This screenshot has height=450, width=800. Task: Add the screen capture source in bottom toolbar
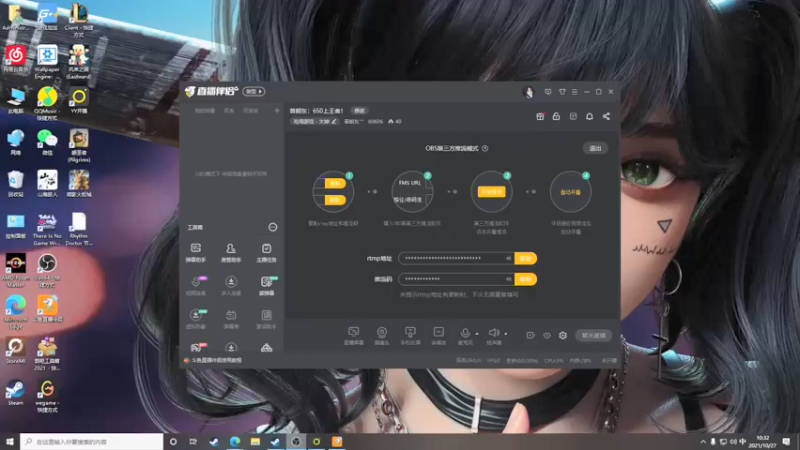(354, 336)
